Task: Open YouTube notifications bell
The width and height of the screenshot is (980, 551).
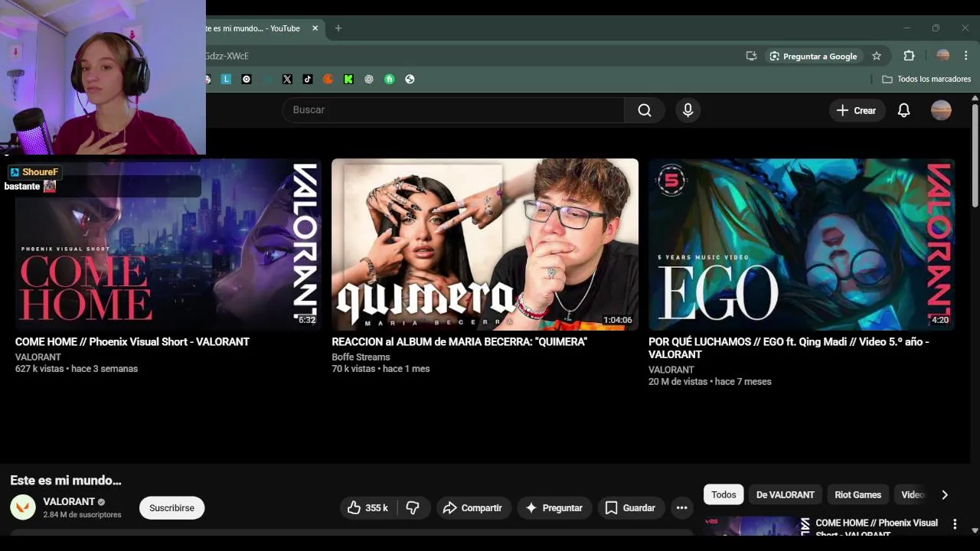Action: tap(903, 110)
